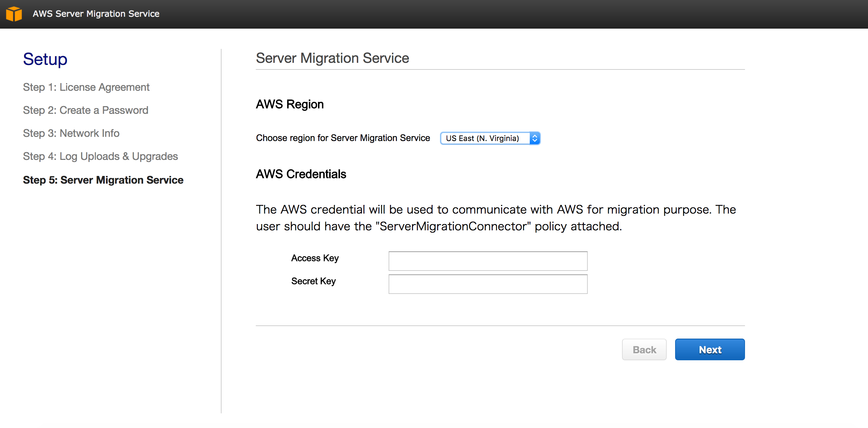Screen dimensions: 868x428
Task: Click the "Choose region for Server Migration Service" label
Action: [343, 138]
